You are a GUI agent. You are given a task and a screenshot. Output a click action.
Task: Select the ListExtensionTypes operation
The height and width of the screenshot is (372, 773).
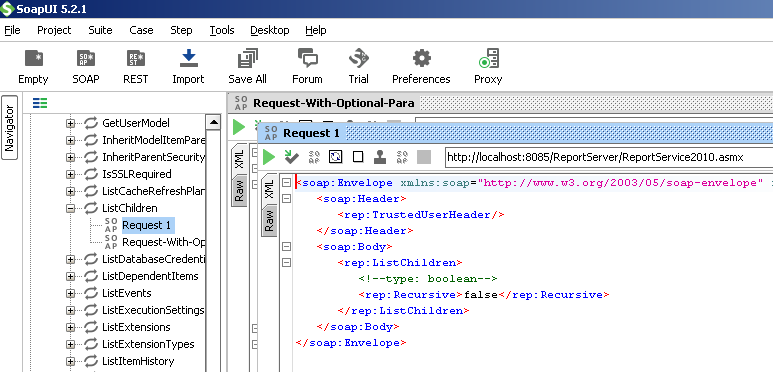tap(148, 344)
